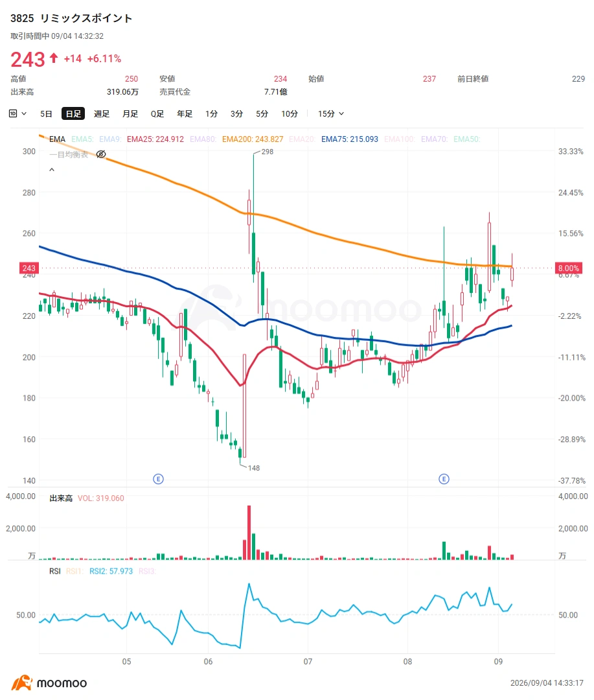The image size is (594, 700).
Task: Toggle the RSI3 line
Action: [147, 572]
